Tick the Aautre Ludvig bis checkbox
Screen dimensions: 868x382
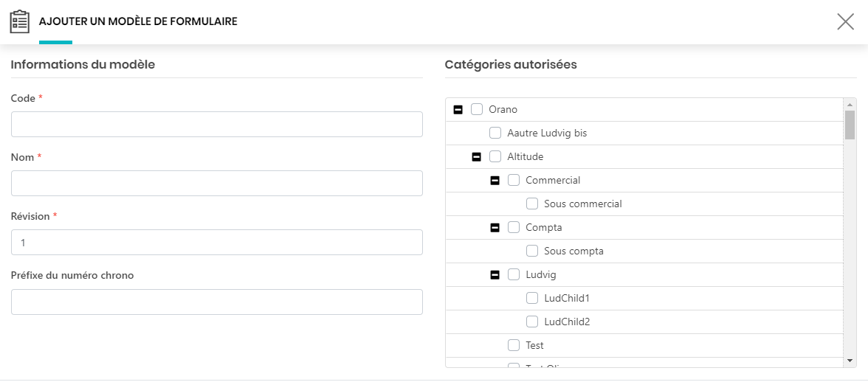click(495, 133)
